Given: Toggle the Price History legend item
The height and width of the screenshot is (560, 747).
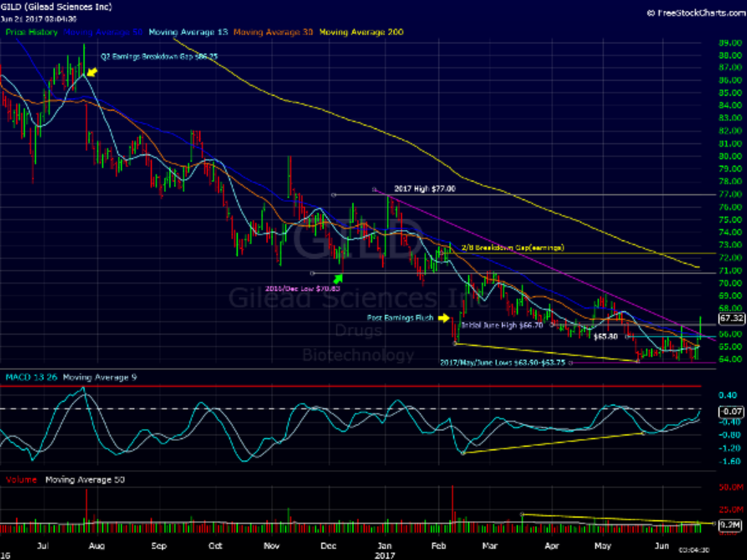Looking at the screenshot, I should tap(32, 32).
